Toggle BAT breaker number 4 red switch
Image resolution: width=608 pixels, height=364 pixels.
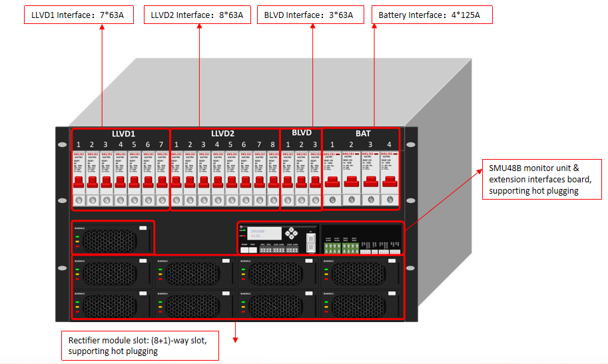click(390, 182)
